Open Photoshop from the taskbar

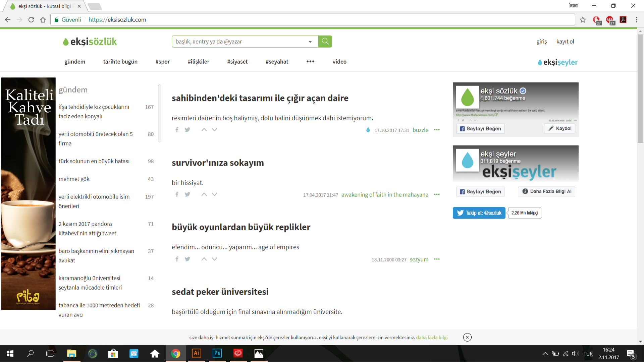(217, 353)
